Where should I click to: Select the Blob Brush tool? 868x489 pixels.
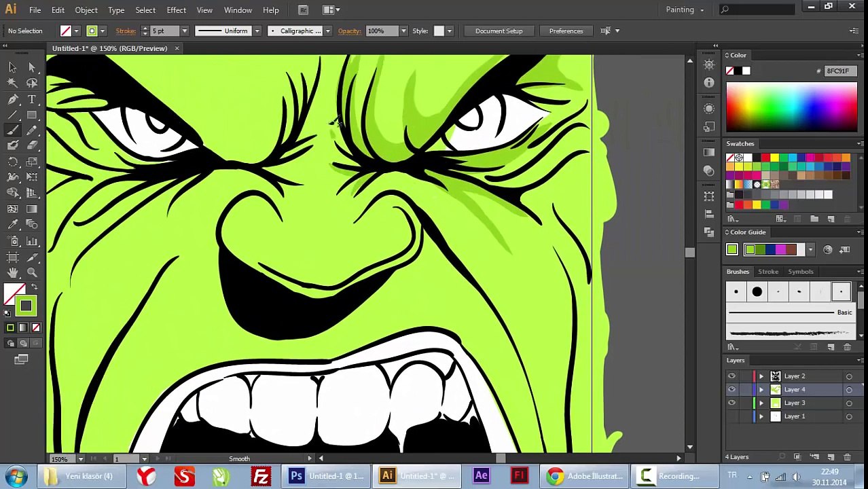tap(12, 145)
